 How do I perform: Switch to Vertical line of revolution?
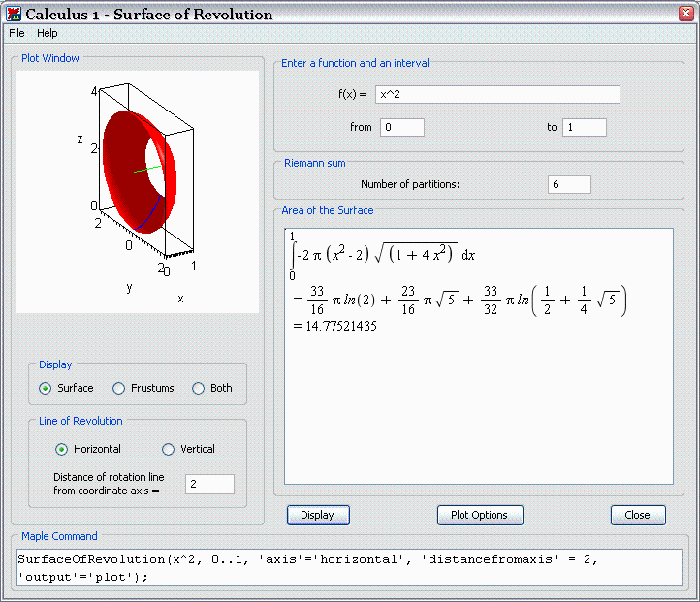click(169, 449)
